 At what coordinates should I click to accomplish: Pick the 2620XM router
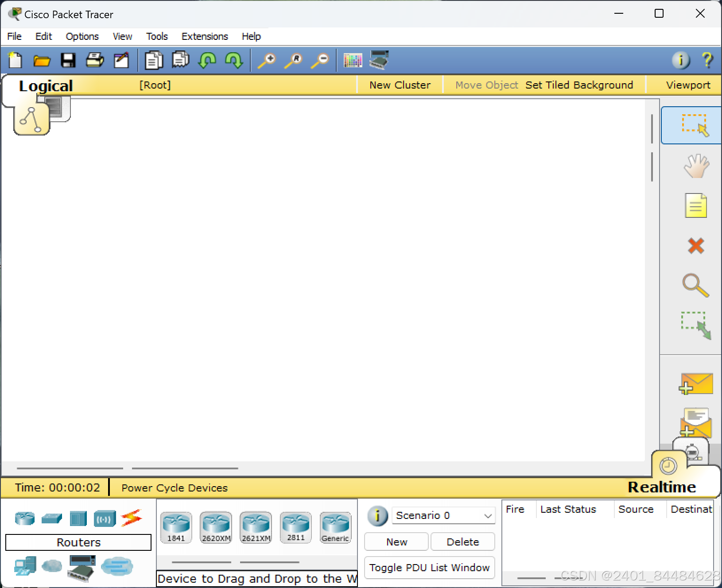tap(216, 527)
